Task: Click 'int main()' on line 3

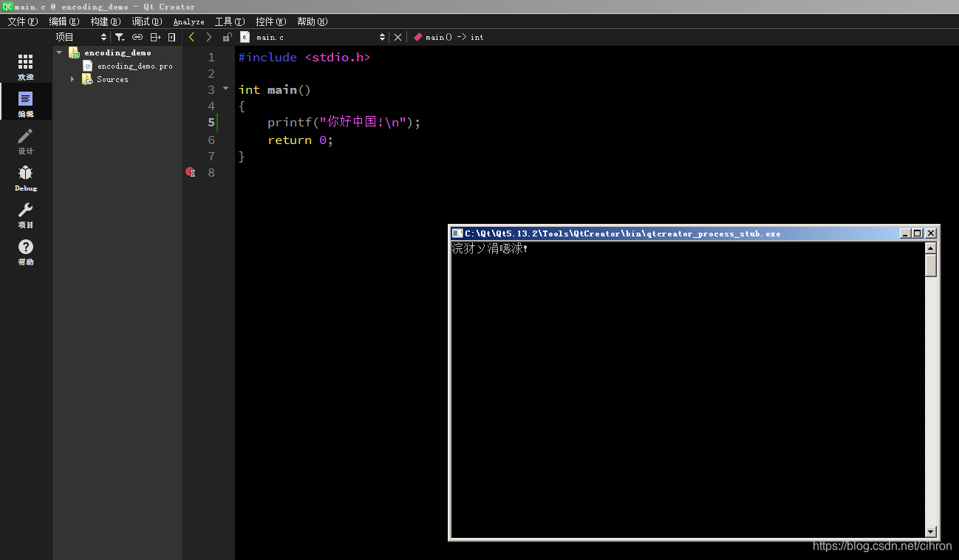Action: tap(275, 89)
